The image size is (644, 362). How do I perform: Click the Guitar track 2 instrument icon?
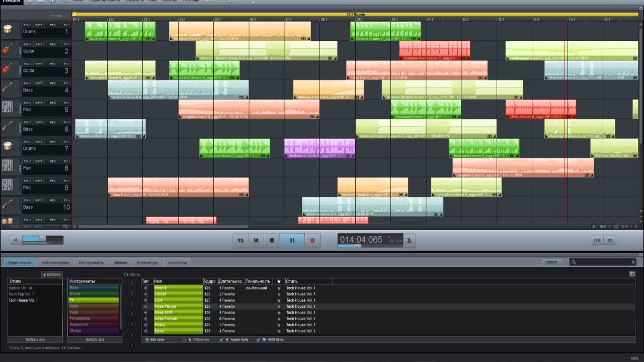(7, 49)
